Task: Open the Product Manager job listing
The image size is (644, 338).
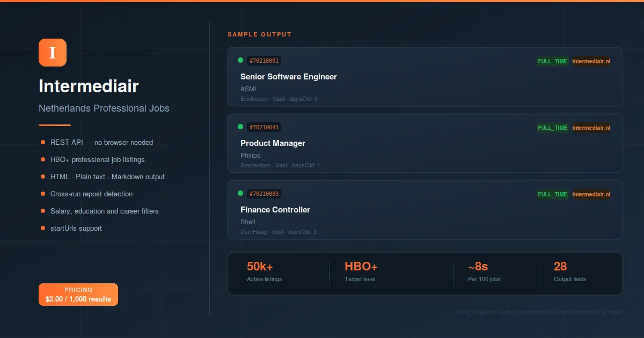Action: 273,143
